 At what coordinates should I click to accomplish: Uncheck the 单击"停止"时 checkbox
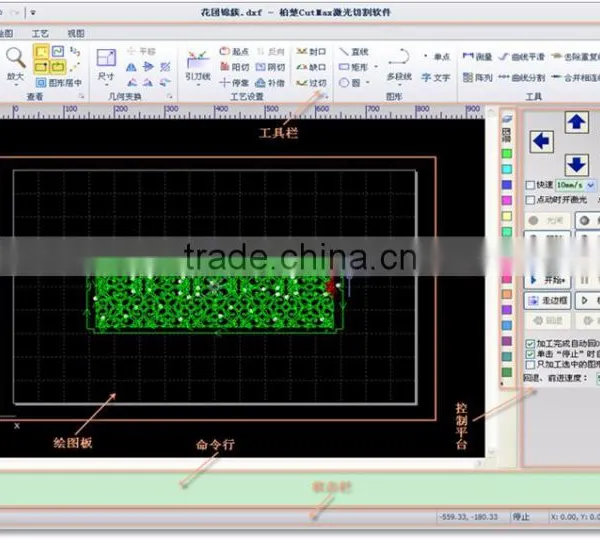click(530, 354)
